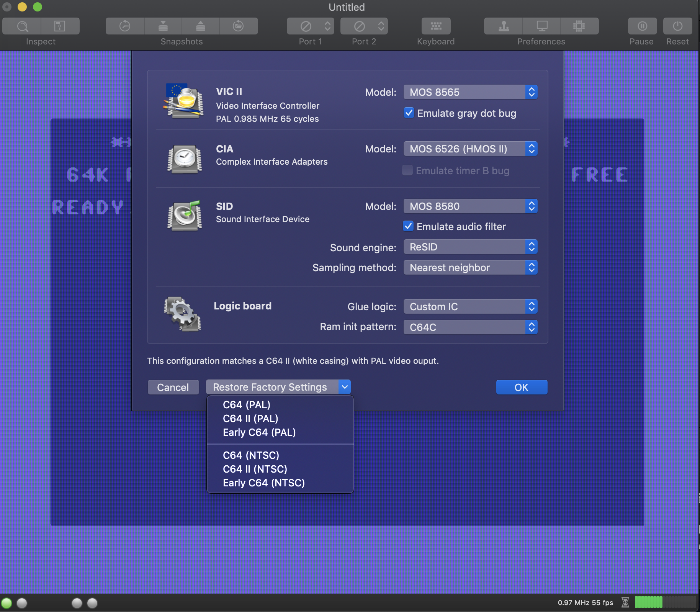
Task: Toggle Emulate gray dot bug checkbox
Action: click(409, 113)
